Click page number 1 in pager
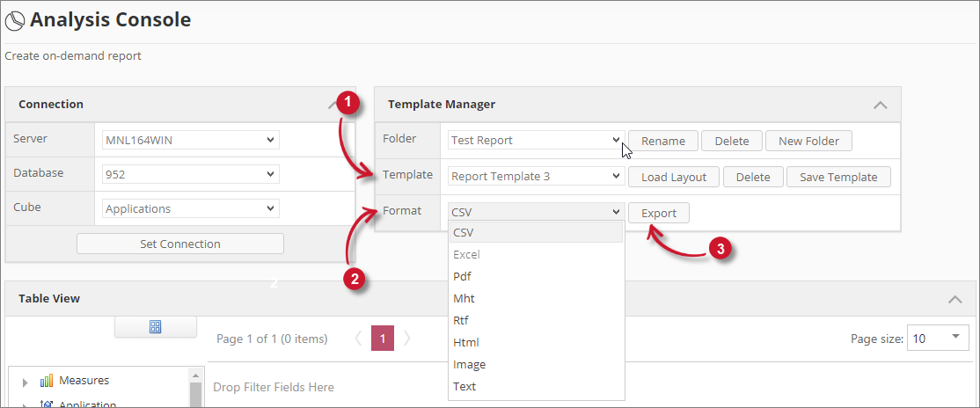This screenshot has height=408, width=980. tap(383, 339)
